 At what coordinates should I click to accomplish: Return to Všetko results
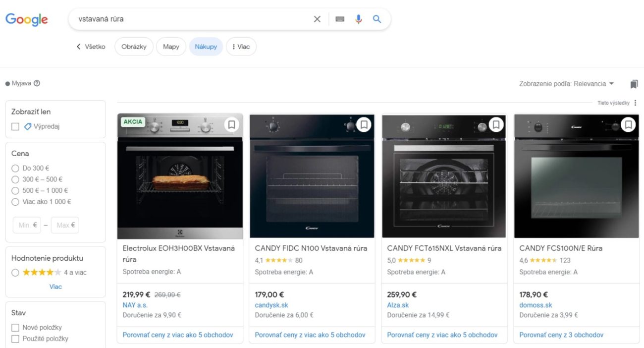point(95,47)
